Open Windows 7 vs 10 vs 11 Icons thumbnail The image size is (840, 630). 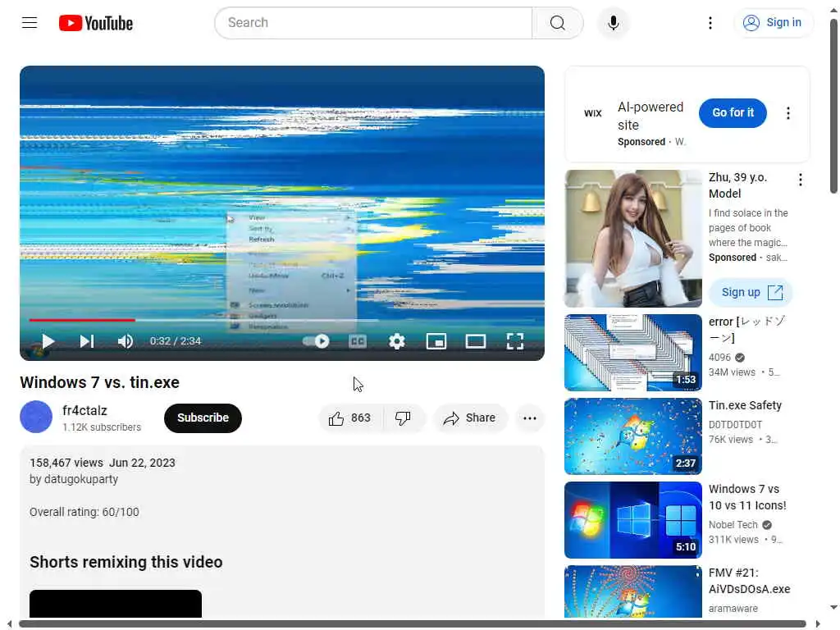pyautogui.click(x=632, y=519)
